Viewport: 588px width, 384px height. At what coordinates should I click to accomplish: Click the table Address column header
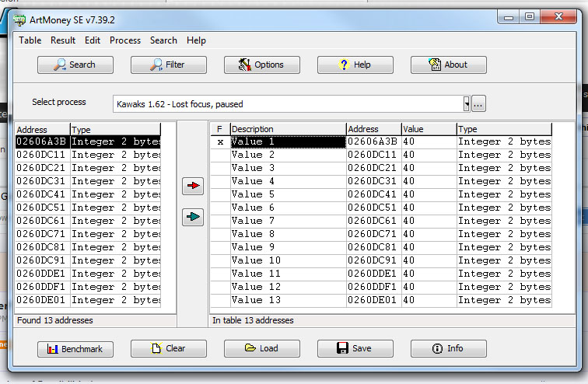(374, 129)
